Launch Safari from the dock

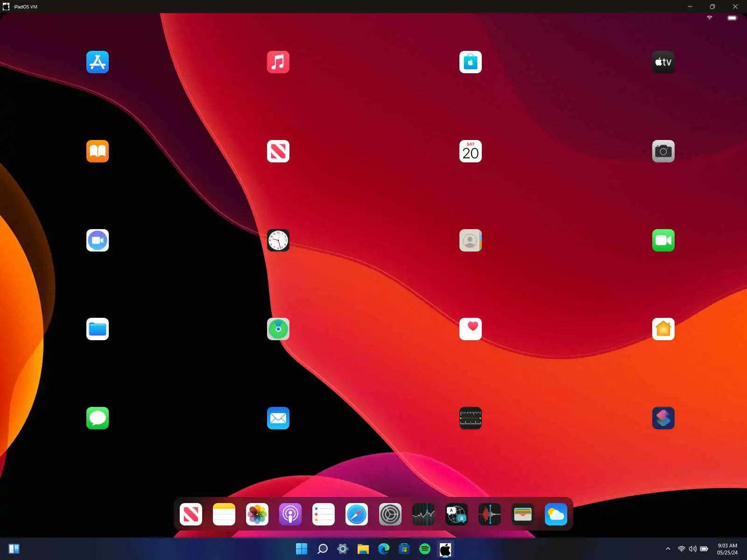(x=357, y=514)
